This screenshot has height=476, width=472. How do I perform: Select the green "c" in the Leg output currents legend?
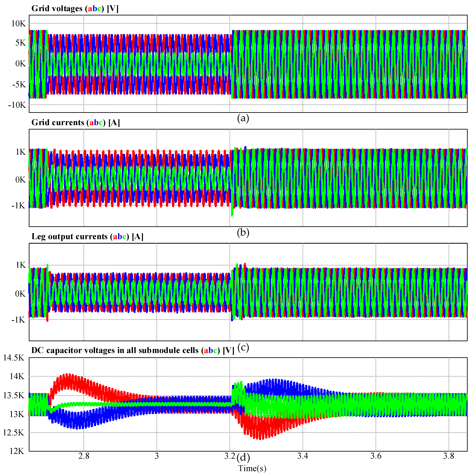point(125,237)
